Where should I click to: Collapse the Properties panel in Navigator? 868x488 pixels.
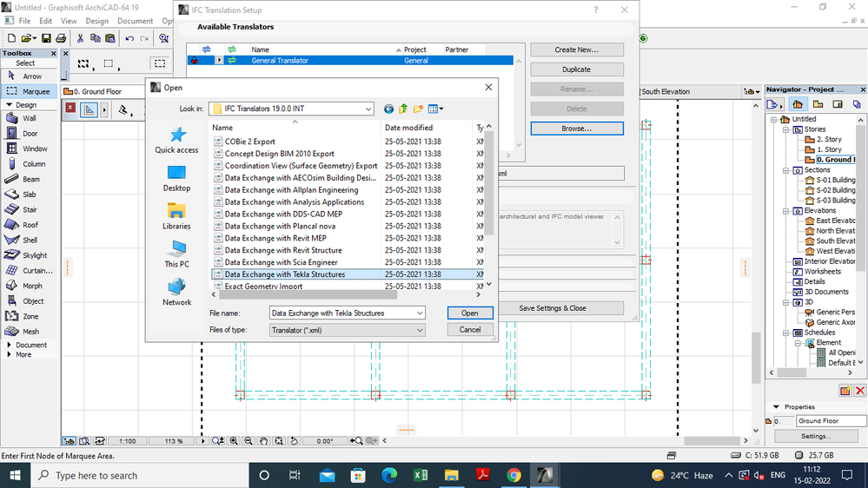point(776,406)
